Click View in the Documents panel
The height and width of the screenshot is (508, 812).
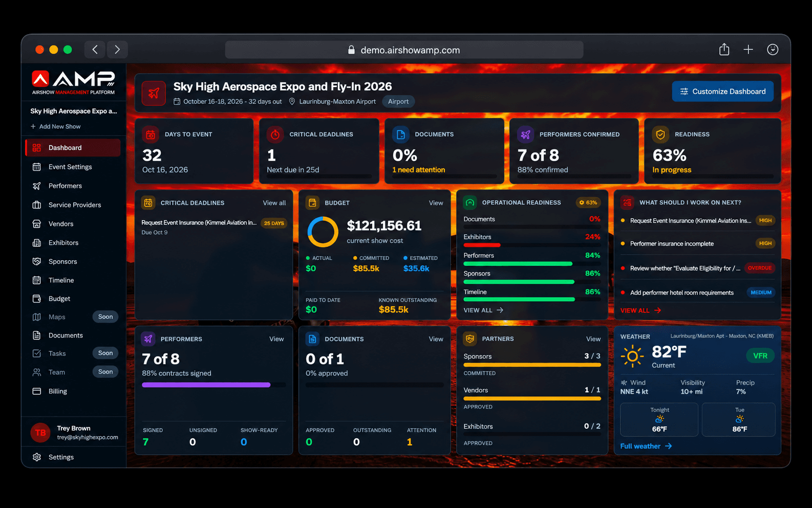click(436, 339)
